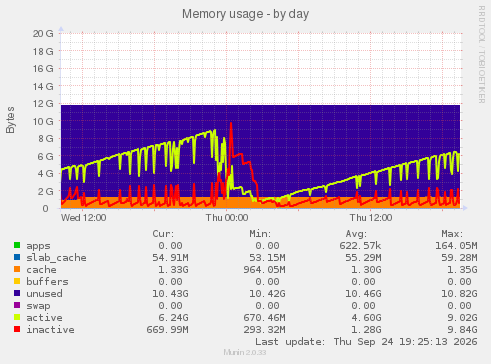Click slab_cache Max value 59.28M
The width and height of the screenshot is (491, 364).
point(459,258)
